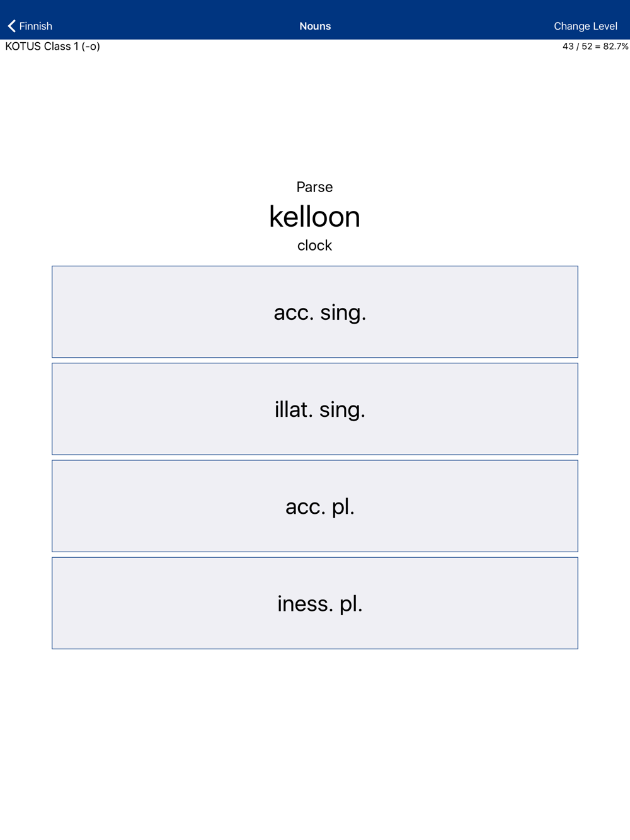The width and height of the screenshot is (630, 840).
Task: Choose the accusative singular choice
Action: pos(315,312)
